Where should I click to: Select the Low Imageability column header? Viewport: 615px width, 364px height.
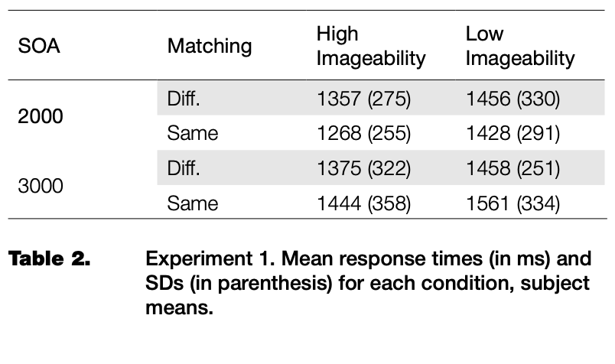(x=519, y=46)
